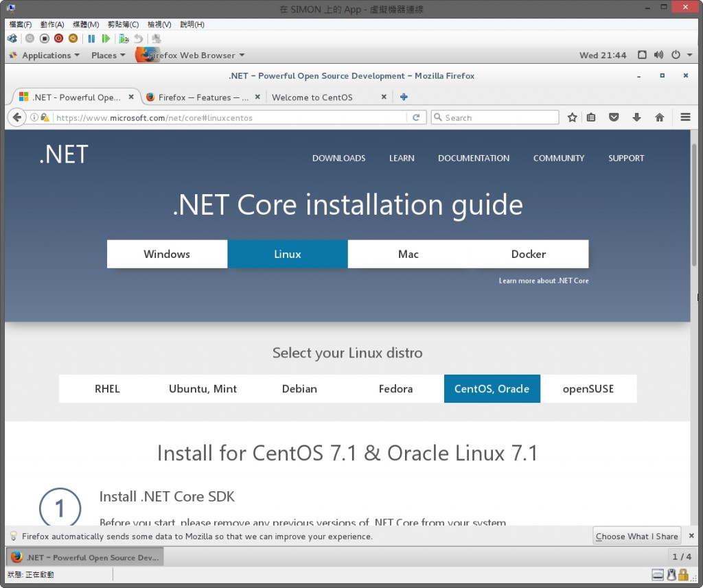This screenshot has width=703, height=588.
Task: Click the power icon in GNOME top bar
Action: click(x=676, y=55)
